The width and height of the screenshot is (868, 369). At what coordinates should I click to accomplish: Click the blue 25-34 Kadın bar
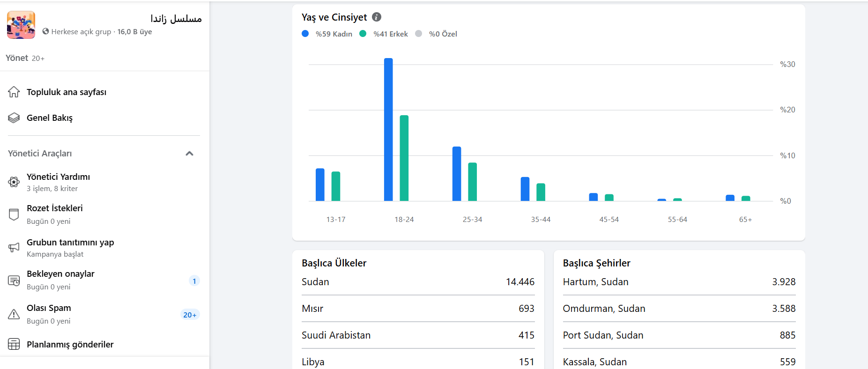pyautogui.click(x=457, y=174)
